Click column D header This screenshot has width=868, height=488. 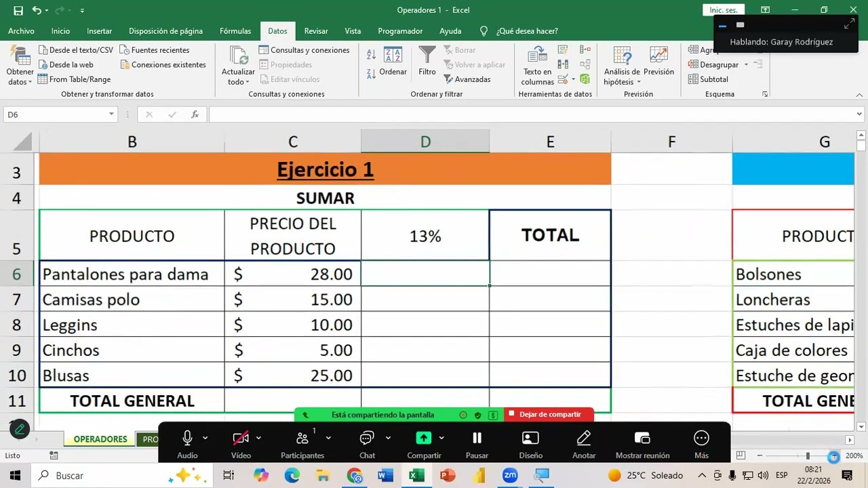tap(425, 142)
